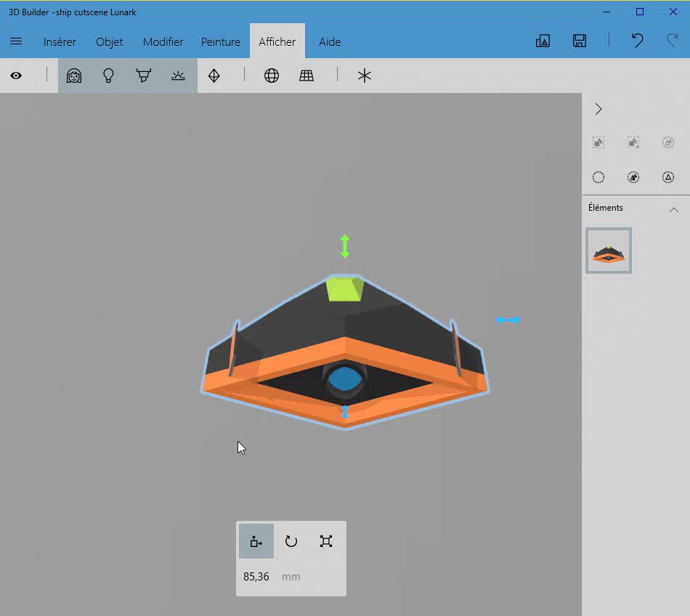Click the 3D print icon in title bar
The width and height of the screenshot is (690, 616).
point(543,41)
